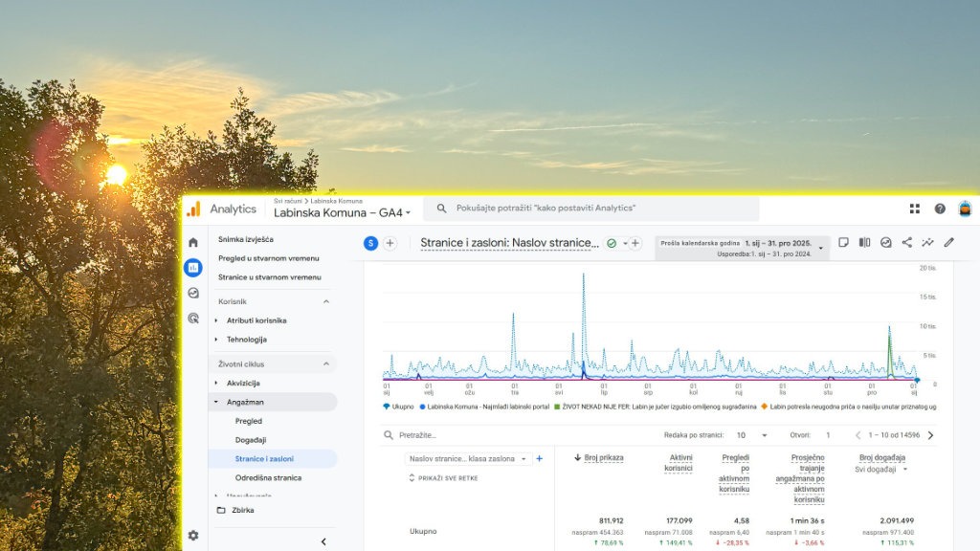Toggle the Ukupno series in chart legend

click(398, 407)
